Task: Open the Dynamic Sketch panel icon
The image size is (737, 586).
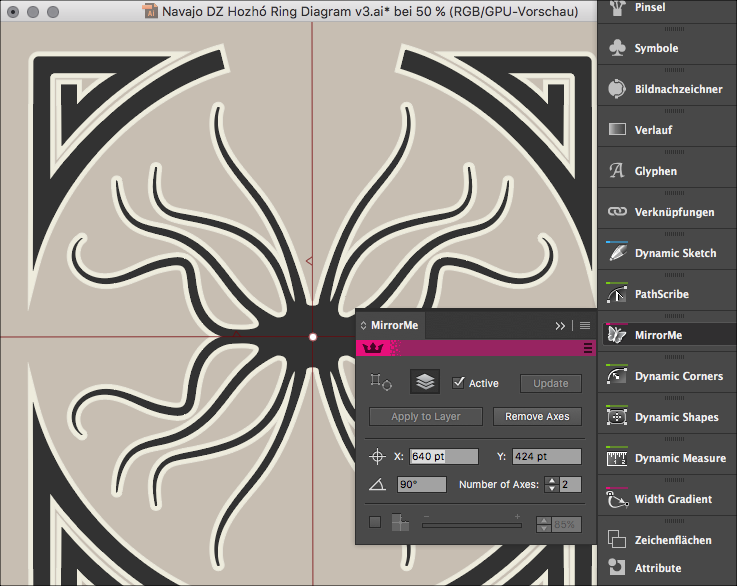Action: click(x=617, y=252)
